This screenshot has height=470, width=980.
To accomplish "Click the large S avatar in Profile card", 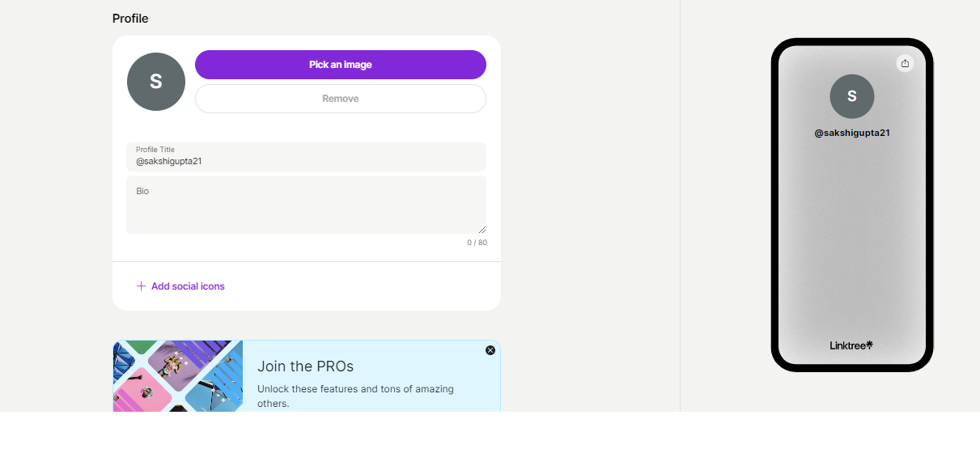I will coord(156,82).
